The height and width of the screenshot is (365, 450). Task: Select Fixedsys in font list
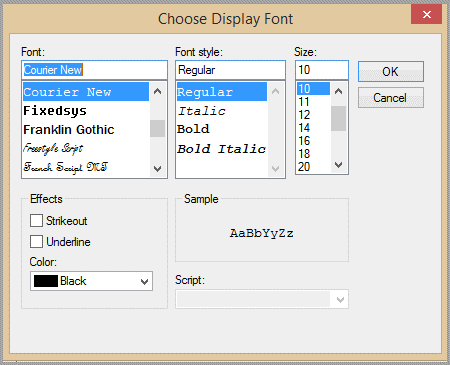click(86, 111)
